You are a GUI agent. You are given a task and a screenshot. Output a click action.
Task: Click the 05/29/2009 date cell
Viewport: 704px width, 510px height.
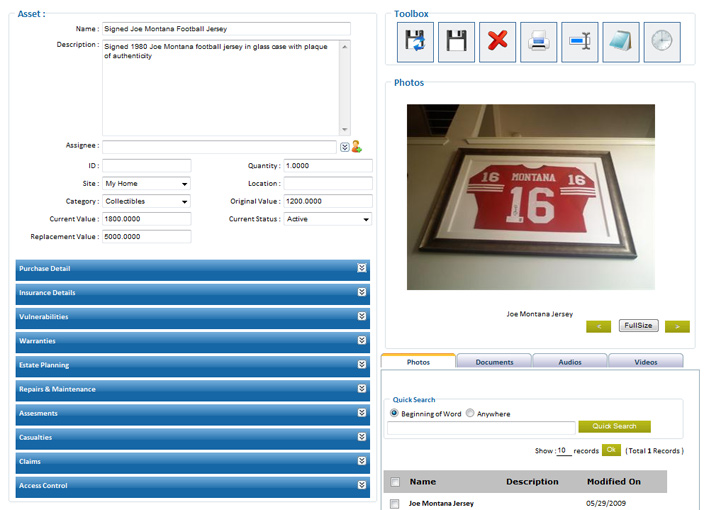[606, 504]
